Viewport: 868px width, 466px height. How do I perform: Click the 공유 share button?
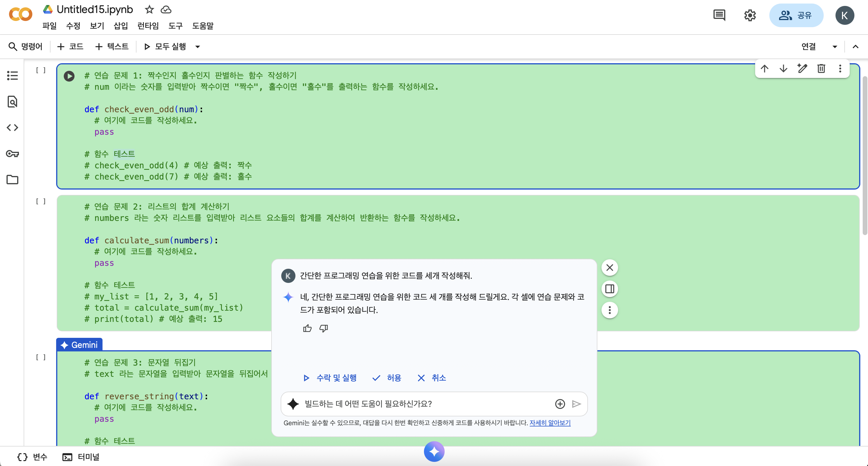[796, 15]
